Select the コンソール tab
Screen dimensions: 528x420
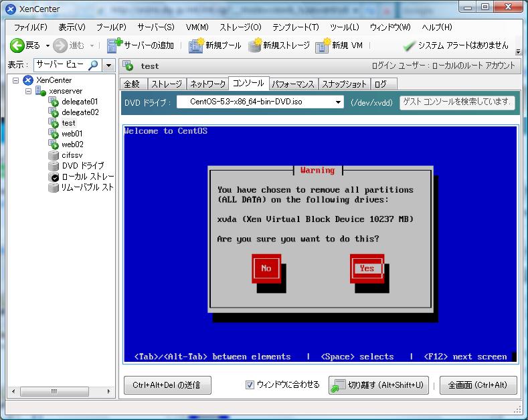click(x=248, y=83)
